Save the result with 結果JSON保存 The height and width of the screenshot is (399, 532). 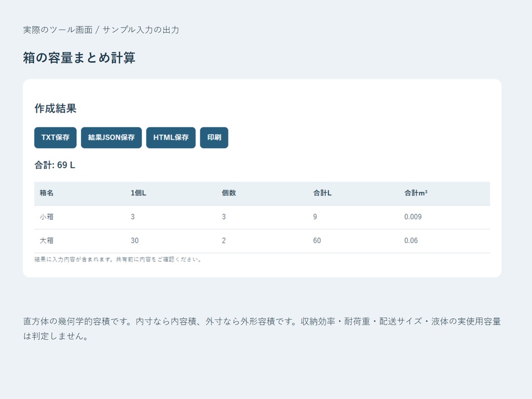(111, 137)
